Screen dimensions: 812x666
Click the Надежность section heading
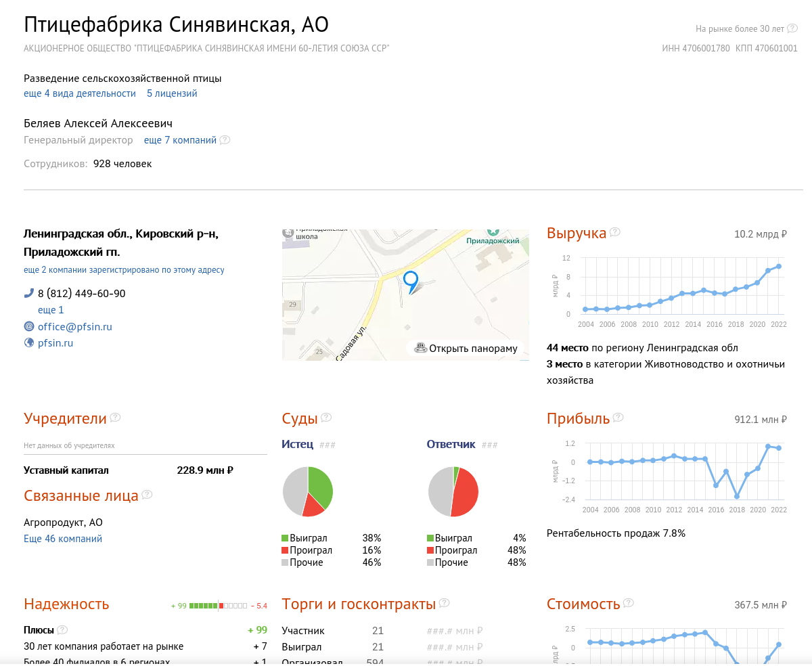66,604
